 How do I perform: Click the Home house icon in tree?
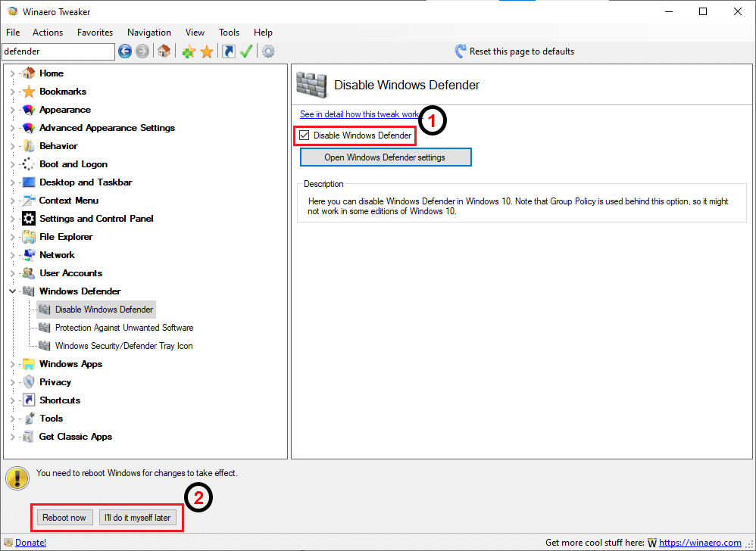29,73
